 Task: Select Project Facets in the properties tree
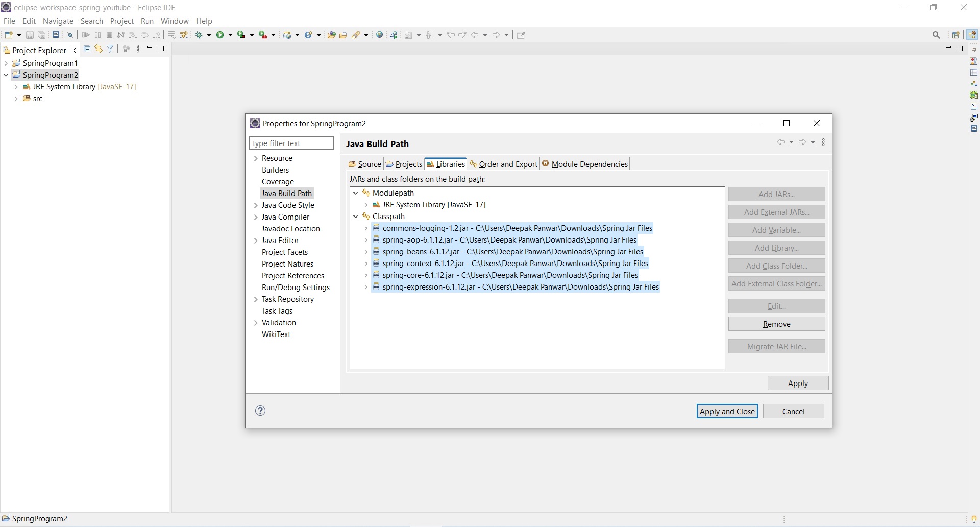coord(285,252)
